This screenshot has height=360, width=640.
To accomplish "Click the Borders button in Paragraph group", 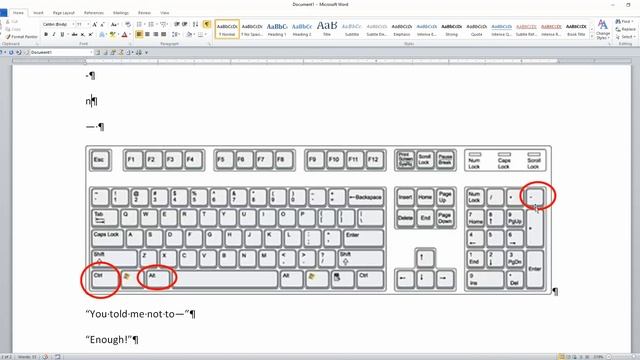I will click(200, 34).
